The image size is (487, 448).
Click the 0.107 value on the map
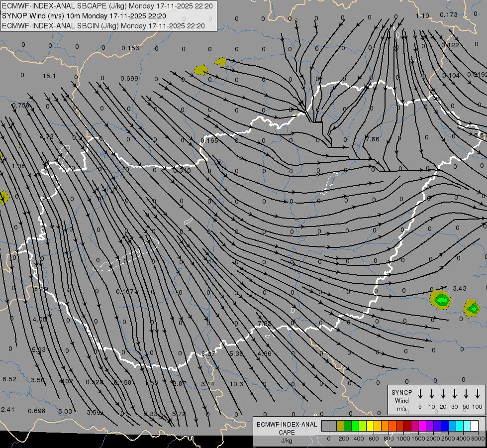125,291
